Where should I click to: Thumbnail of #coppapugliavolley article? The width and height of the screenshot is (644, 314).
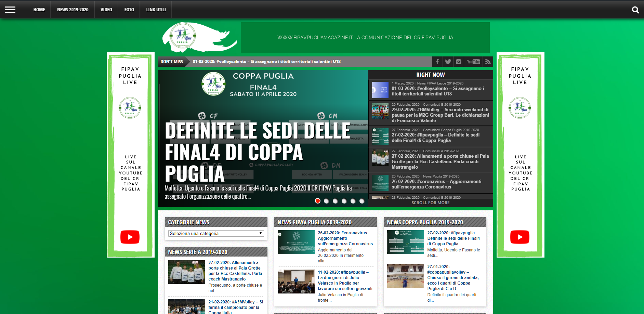pos(406,276)
